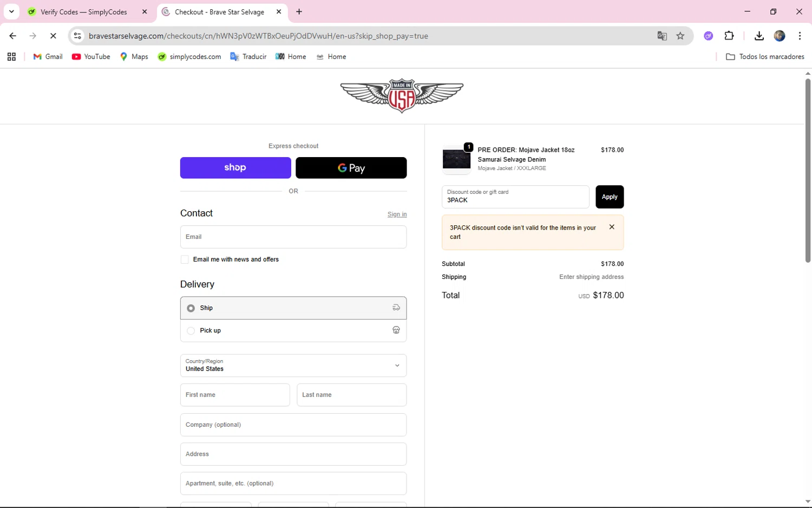The width and height of the screenshot is (812, 508).
Task: Open YouTube bookmark
Action: [91, 56]
